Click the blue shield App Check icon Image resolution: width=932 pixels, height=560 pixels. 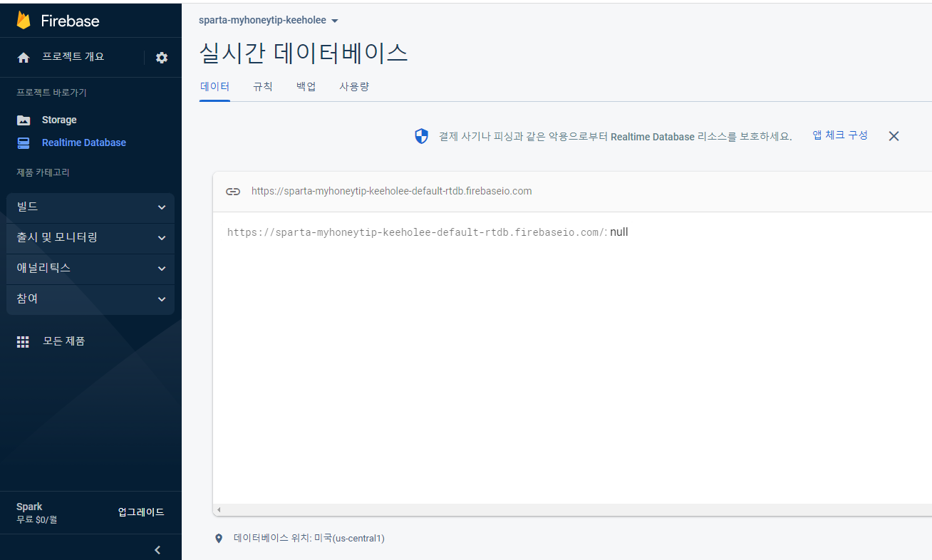pos(422,136)
